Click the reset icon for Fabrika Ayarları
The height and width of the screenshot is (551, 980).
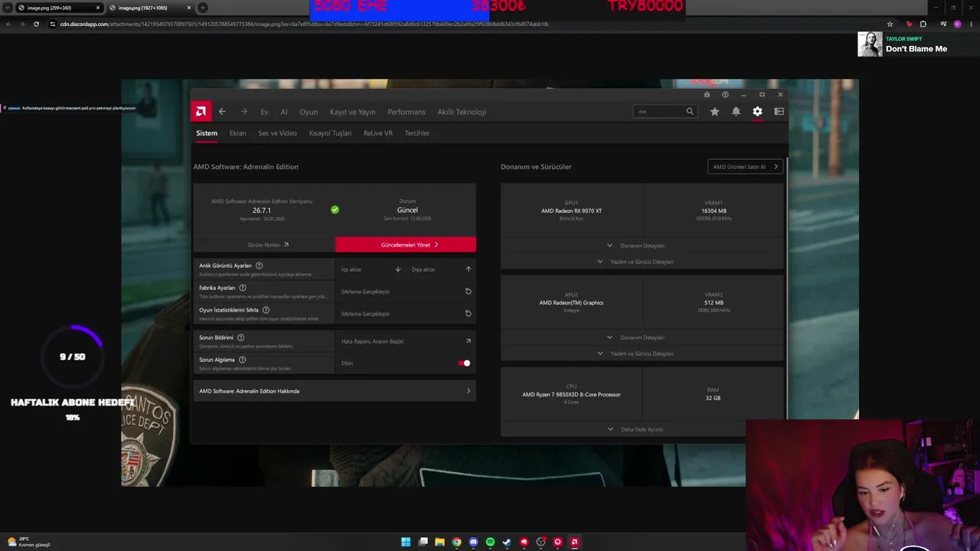(468, 292)
